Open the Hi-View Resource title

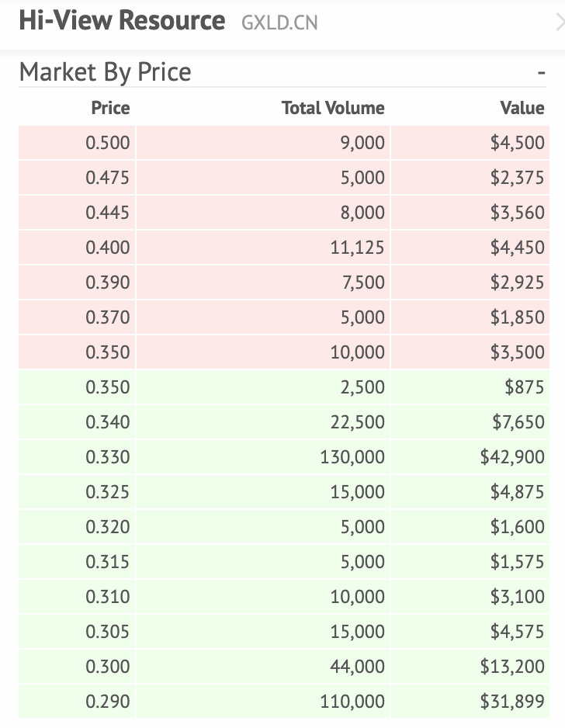(x=122, y=21)
